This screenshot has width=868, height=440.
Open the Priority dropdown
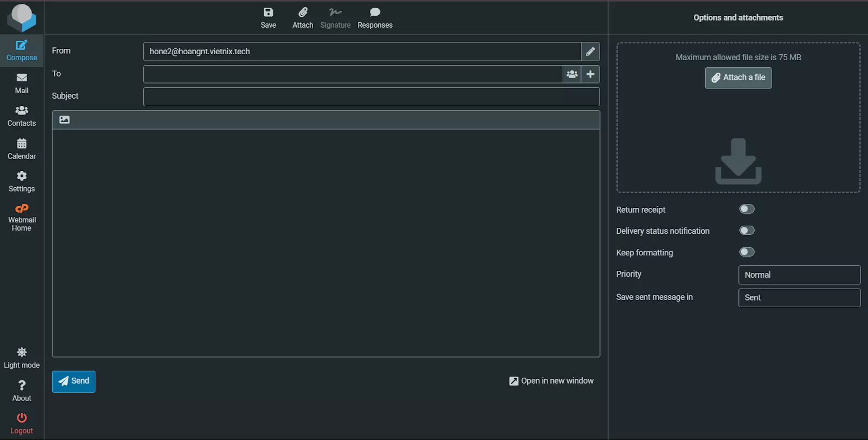[799, 275]
